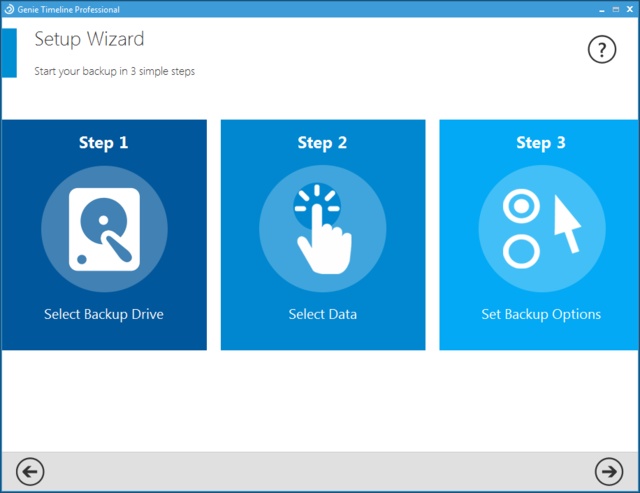Click the Step 1 heading

pos(104,143)
